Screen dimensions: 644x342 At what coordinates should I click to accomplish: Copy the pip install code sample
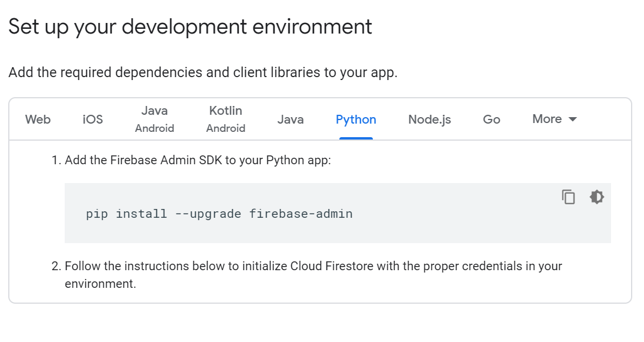(x=569, y=197)
